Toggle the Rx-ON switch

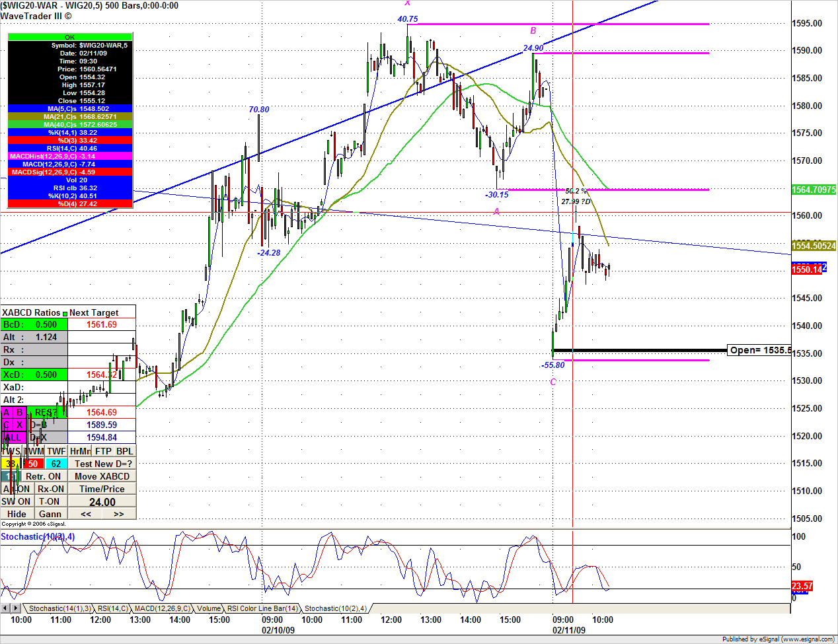point(51,489)
